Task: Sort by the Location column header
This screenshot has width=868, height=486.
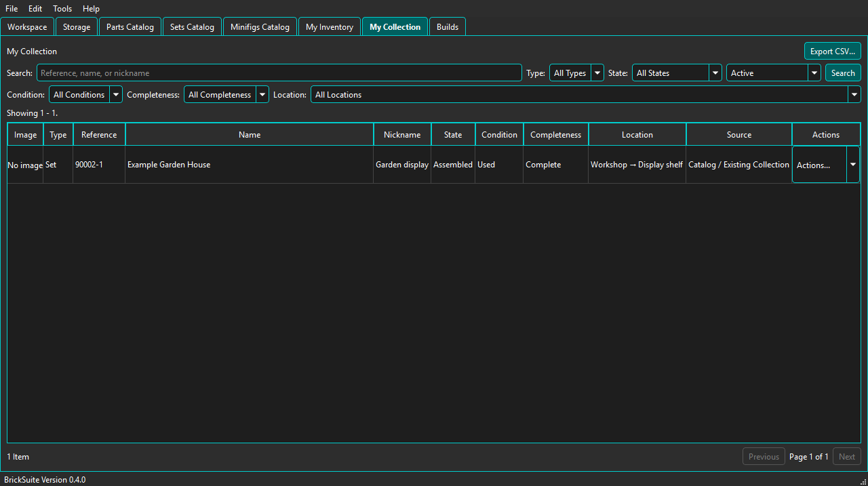Action: [x=637, y=134]
